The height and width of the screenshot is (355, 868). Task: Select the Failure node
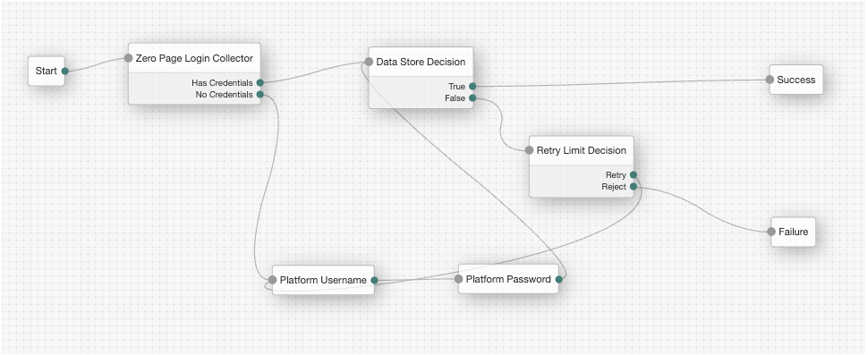[793, 232]
